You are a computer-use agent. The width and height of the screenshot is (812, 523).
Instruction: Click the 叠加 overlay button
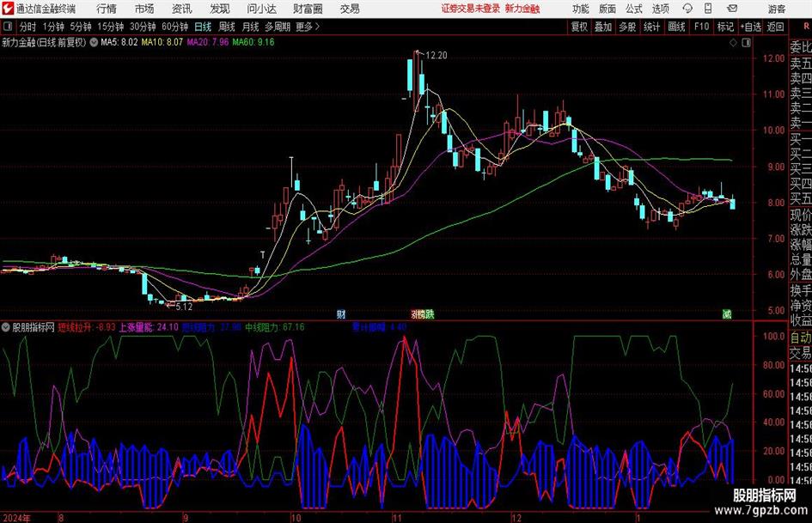[603, 27]
